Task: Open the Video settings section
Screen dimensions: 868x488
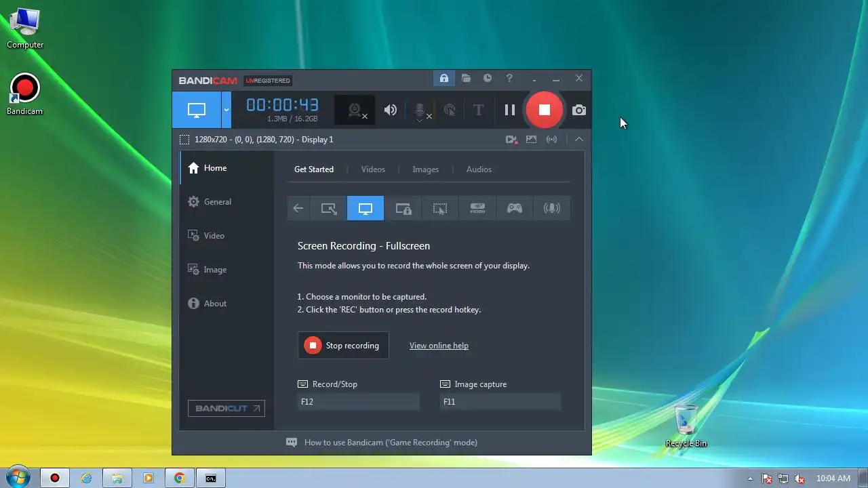Action: pos(226,236)
